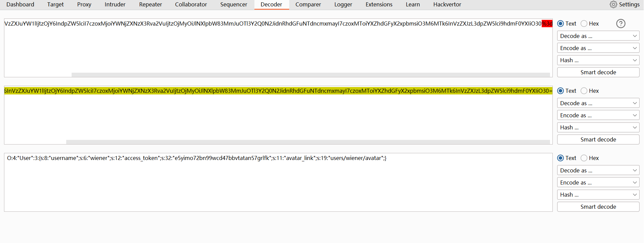Select the Collaborator tab
Image resolution: width=644 pixels, height=243 pixels.
(x=191, y=4)
